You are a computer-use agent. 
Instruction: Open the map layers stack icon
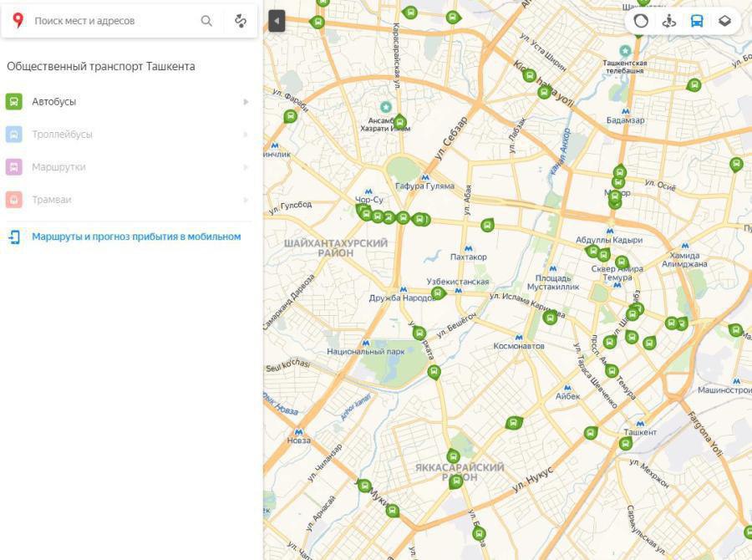pyautogui.click(x=724, y=21)
